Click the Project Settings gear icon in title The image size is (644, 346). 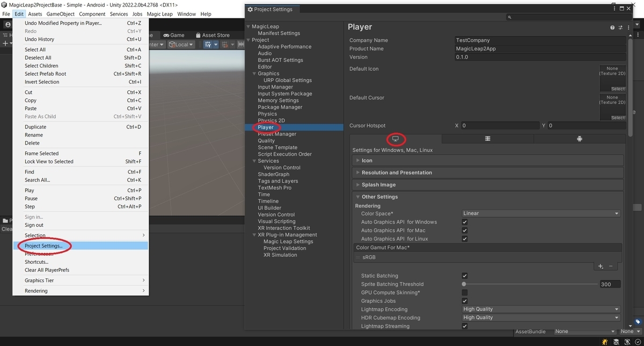(250, 9)
